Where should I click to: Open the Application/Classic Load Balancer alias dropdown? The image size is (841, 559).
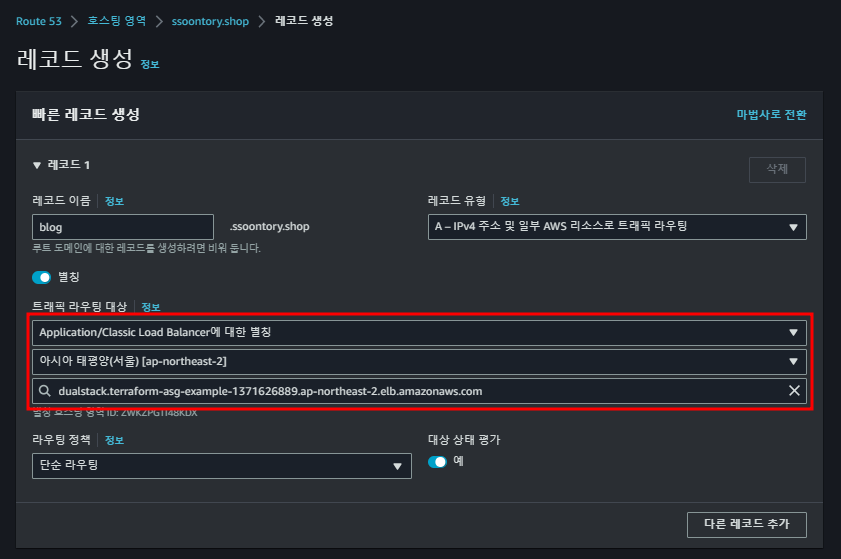[x=419, y=333]
